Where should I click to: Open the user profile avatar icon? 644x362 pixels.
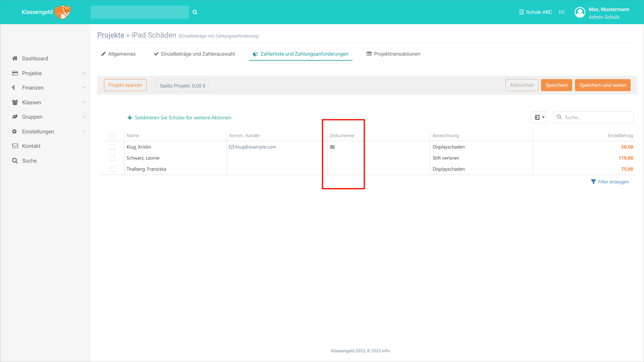580,12
